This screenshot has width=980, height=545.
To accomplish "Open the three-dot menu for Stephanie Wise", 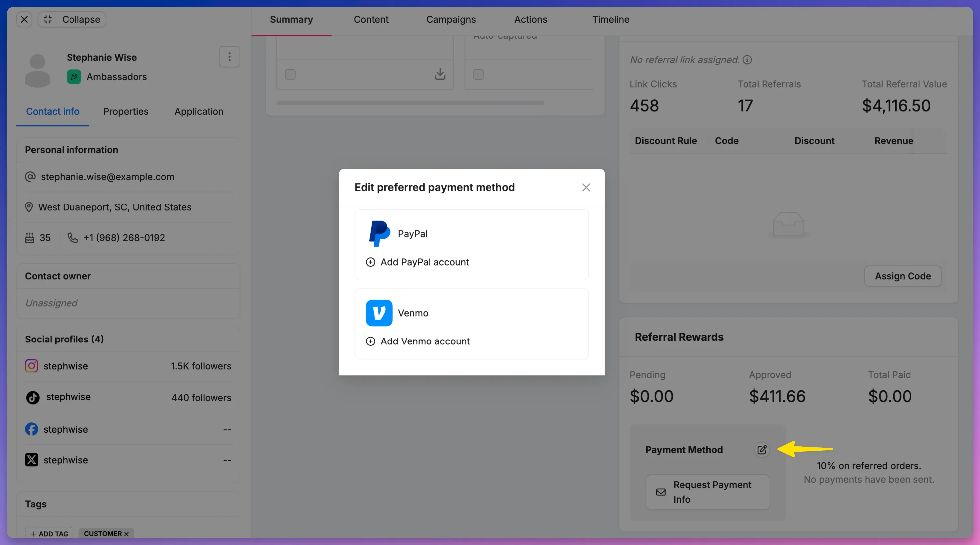I will coord(229,57).
